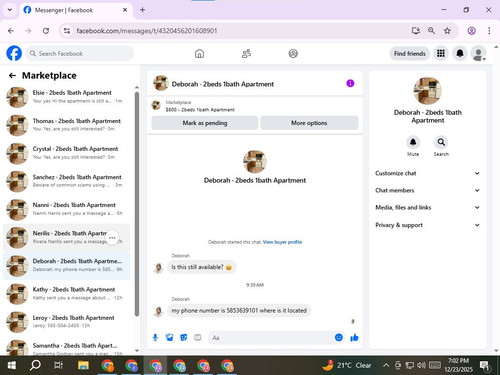Open Task View on the taskbar
Viewport: 500px width, 375px height.
(58, 365)
